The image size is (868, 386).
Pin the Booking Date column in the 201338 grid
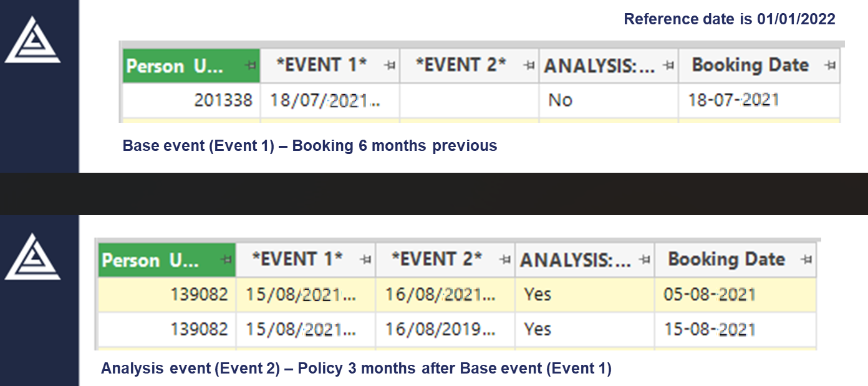(x=830, y=65)
